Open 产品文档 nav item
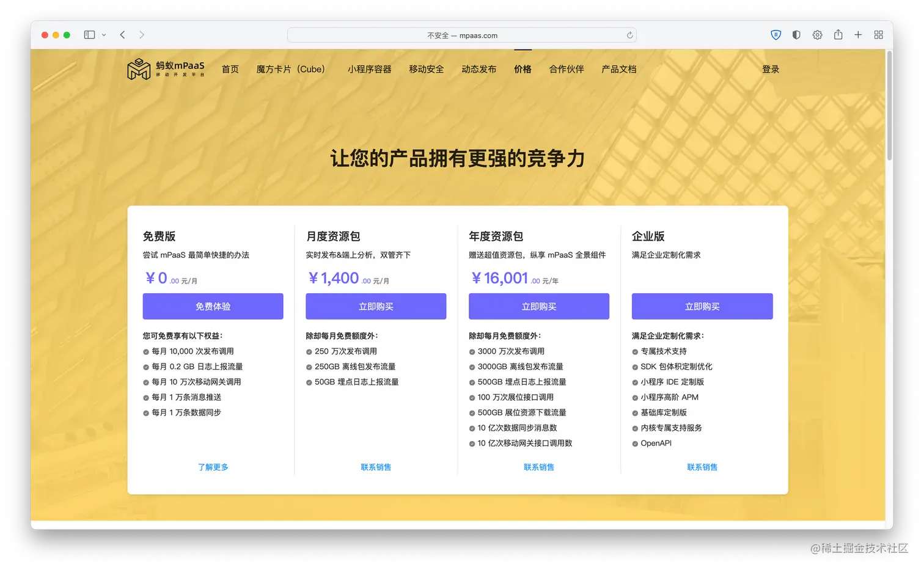Viewport: 924px width, 570px height. tap(619, 69)
